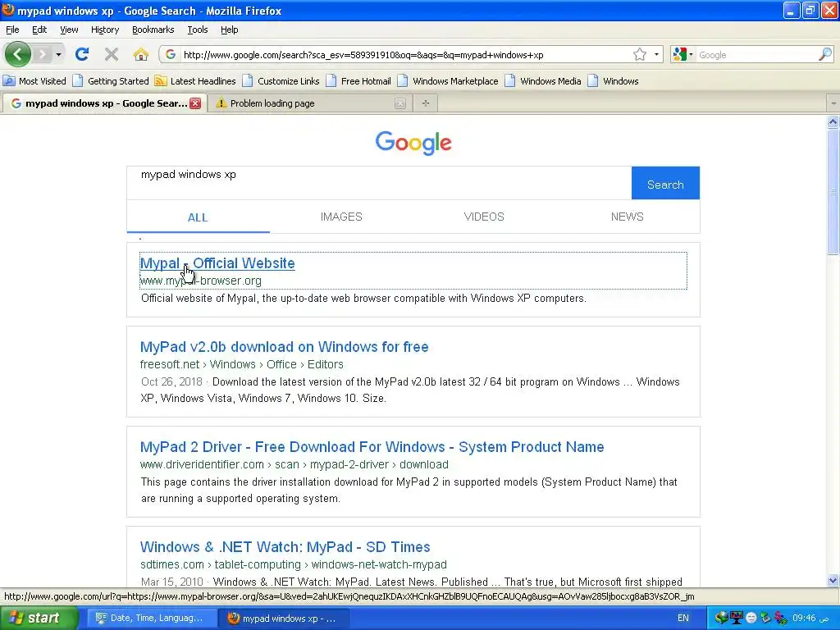Click the vertical scrollbar thumb
Screen dimensions: 840x630
coord(833,191)
